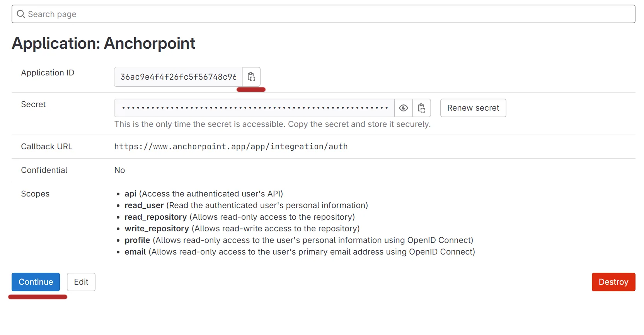Click the red Destroy button
The height and width of the screenshot is (335, 644).
coord(613,282)
